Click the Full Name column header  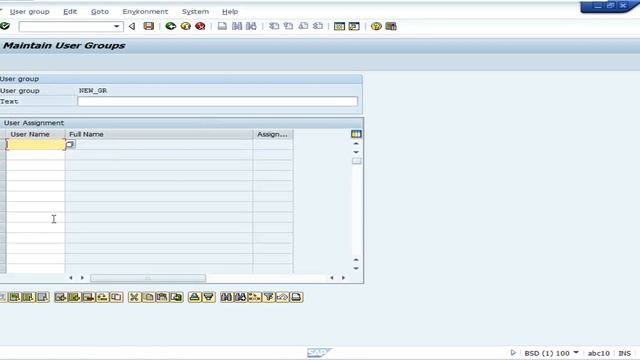coord(159,134)
